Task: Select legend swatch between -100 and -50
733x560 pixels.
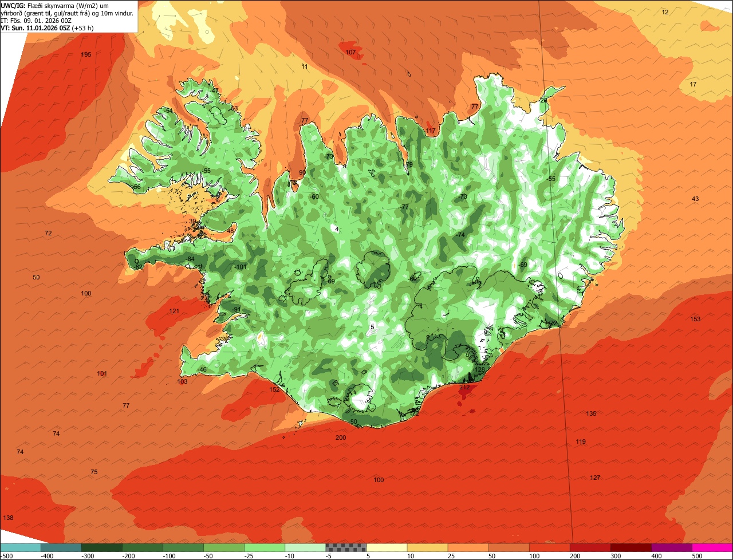Action: (183, 547)
